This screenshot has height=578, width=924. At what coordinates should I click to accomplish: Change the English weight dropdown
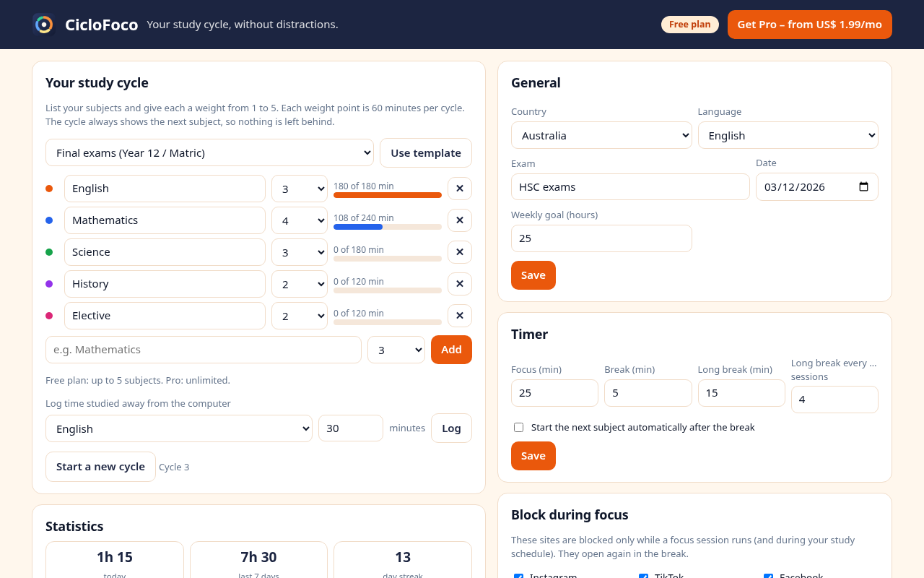tap(300, 189)
